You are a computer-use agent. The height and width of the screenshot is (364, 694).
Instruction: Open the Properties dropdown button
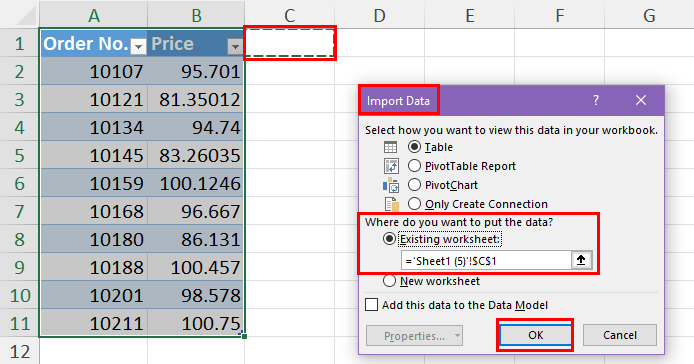(414, 336)
